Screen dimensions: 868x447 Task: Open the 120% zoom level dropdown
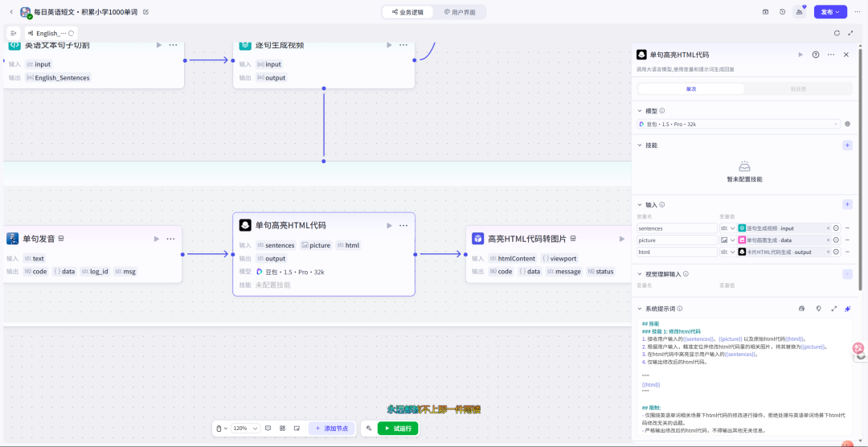pos(243,429)
